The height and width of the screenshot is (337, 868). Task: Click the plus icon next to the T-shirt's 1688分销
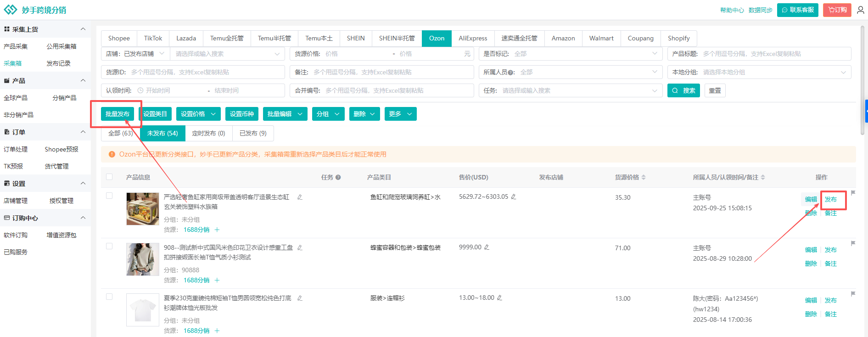[217, 331]
